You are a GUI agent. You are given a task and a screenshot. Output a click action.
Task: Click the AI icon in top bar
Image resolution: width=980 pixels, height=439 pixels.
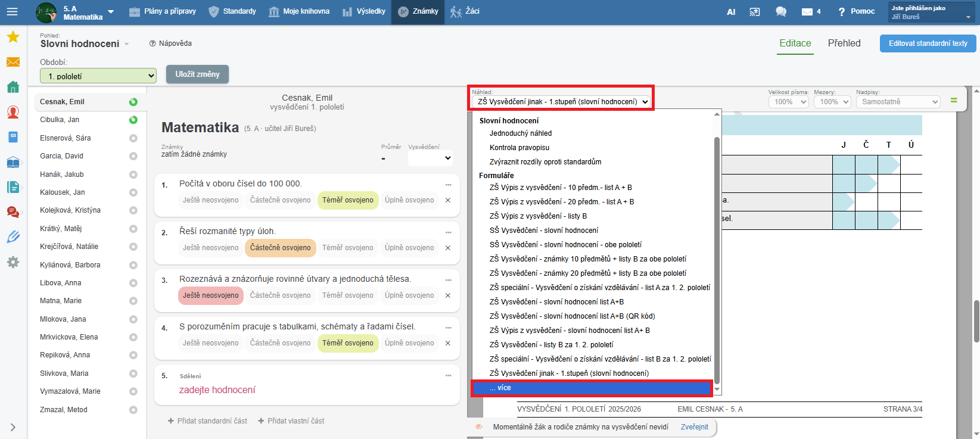point(731,12)
